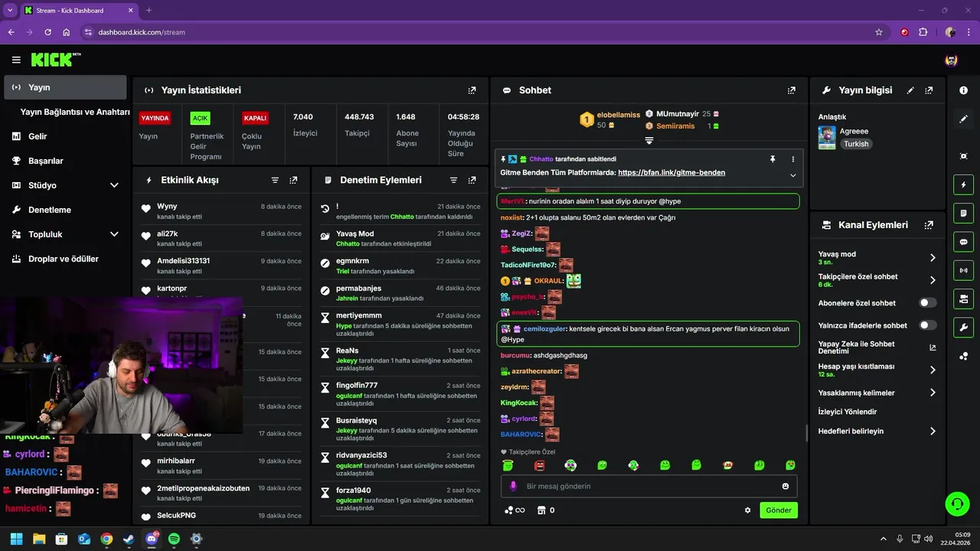Open the filter icon in Etkinlik Akışı
This screenshot has width=980, height=551.
(x=275, y=180)
